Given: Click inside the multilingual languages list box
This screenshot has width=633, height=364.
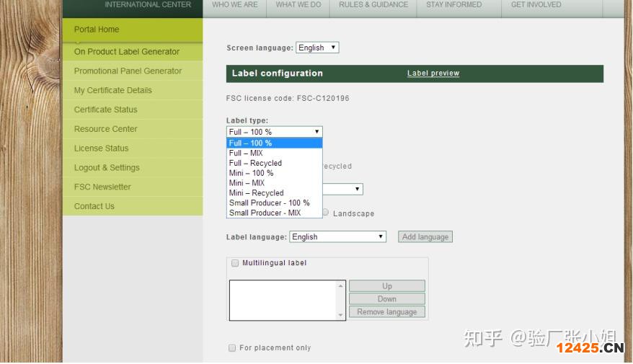Looking at the screenshot, I should (x=283, y=300).
